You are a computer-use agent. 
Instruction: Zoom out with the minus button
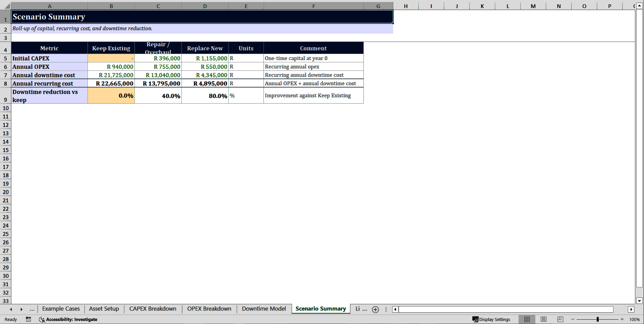(573, 319)
